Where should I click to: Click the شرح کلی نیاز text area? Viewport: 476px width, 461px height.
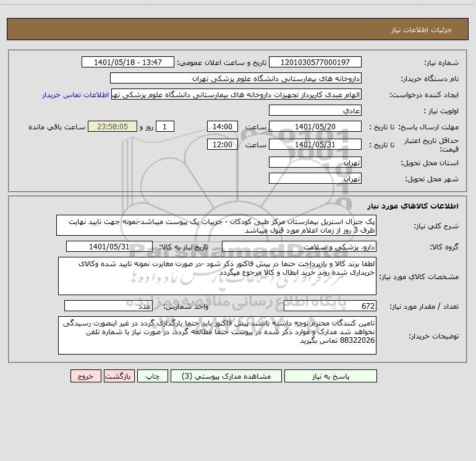click(216, 225)
